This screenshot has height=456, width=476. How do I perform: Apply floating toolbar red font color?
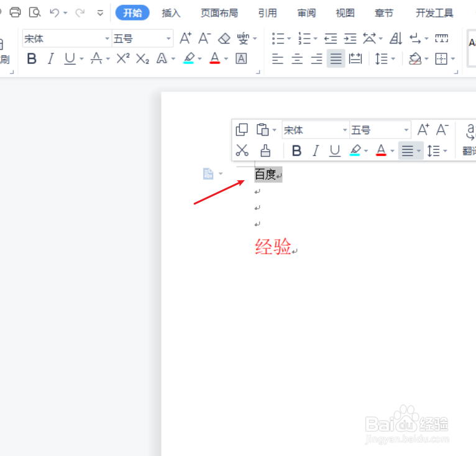pos(382,150)
